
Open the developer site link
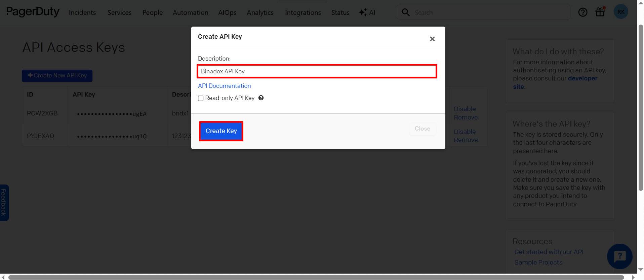555,82
